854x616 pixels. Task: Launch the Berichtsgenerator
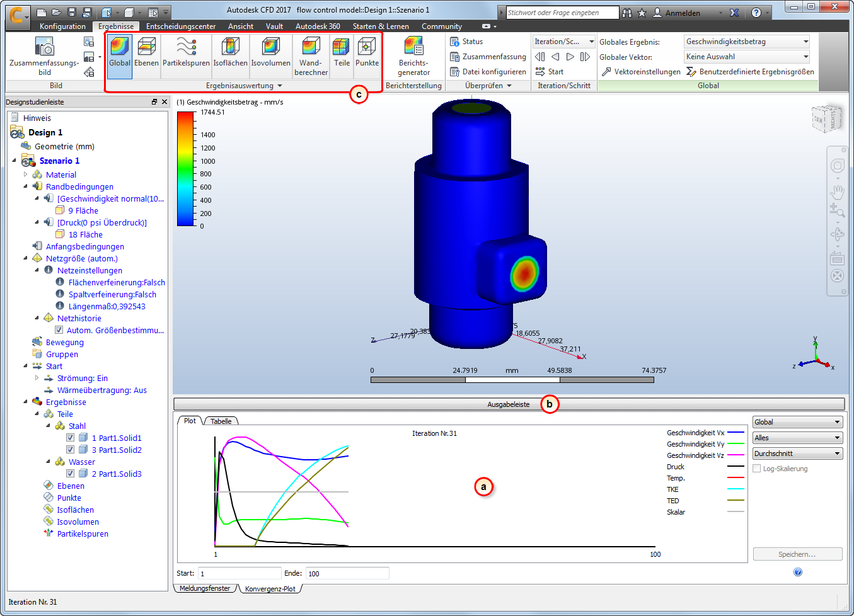tap(413, 55)
